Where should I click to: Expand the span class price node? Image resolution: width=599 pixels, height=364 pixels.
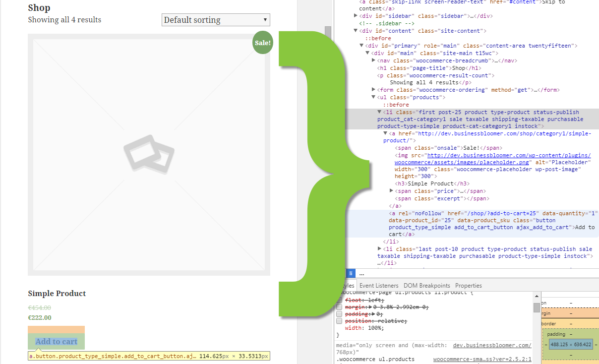(391, 191)
